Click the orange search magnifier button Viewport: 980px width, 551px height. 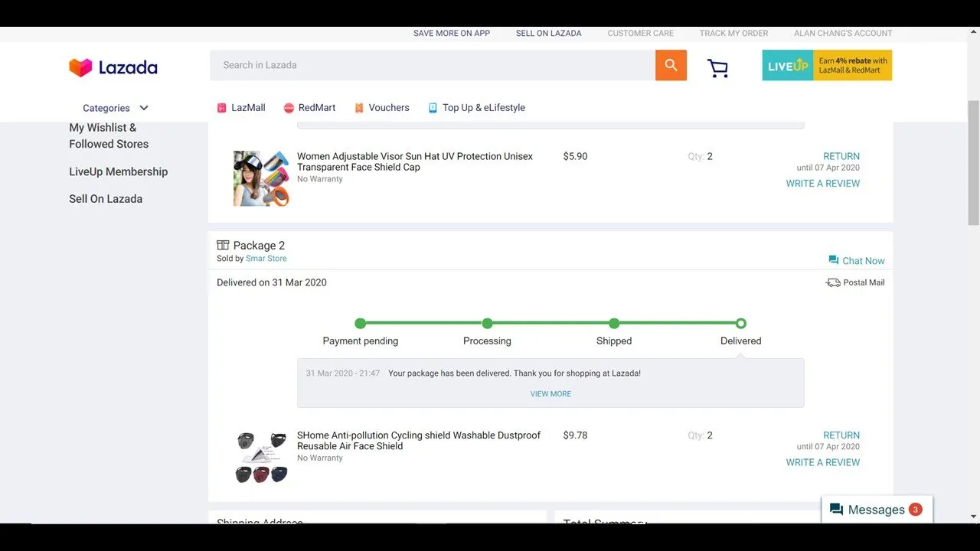(671, 65)
